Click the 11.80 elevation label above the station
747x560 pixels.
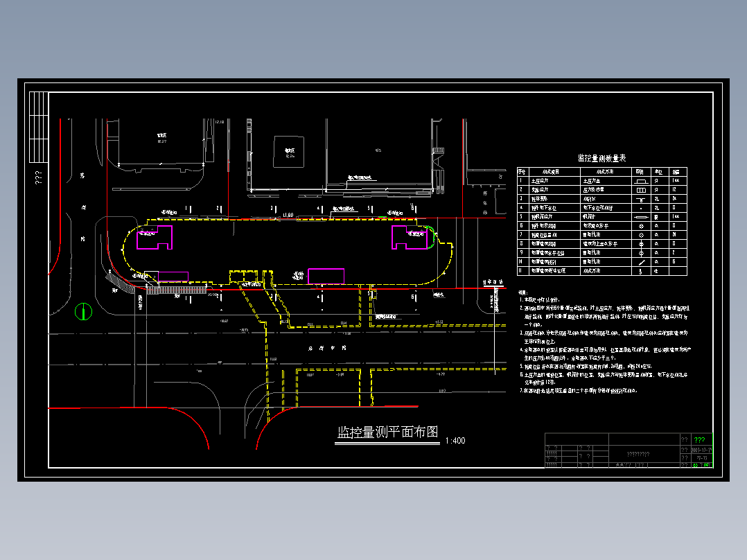pyautogui.click(x=288, y=216)
